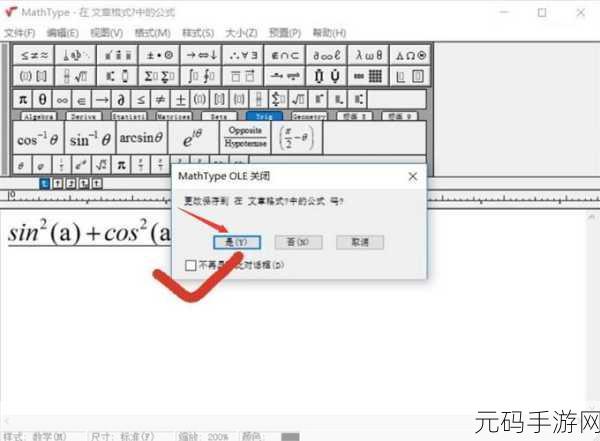The image size is (600, 441).
Task: Insert the Opposite over Hypotenuse fraction
Action: tap(245, 138)
